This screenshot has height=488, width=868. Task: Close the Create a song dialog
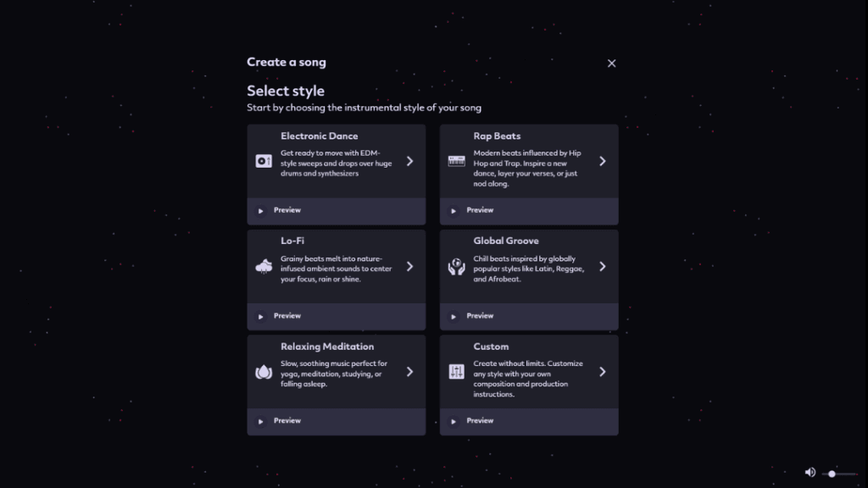click(x=611, y=63)
